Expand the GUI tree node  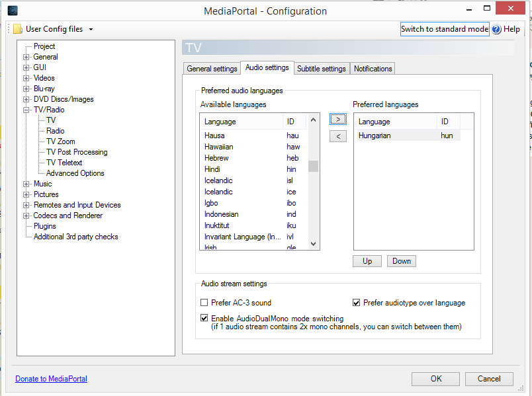click(x=26, y=67)
